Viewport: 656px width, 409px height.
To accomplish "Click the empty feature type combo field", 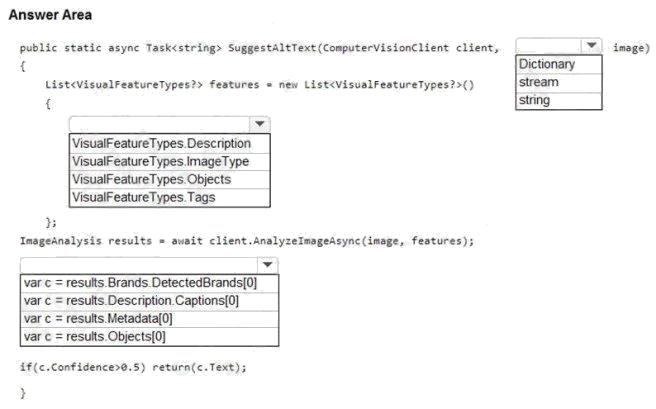I will tap(159, 124).
